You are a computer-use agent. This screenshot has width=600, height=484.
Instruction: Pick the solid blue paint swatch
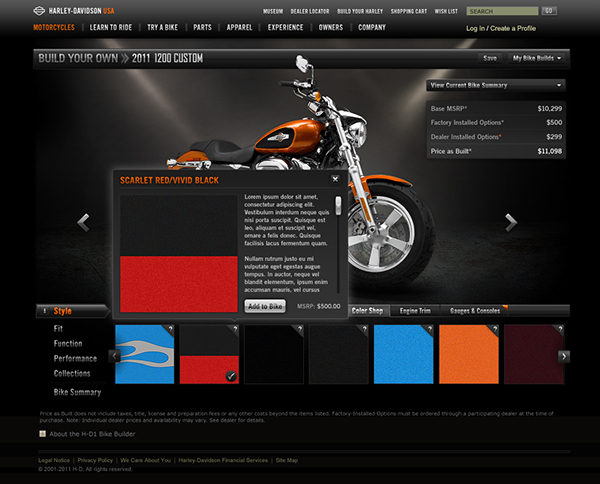click(403, 354)
